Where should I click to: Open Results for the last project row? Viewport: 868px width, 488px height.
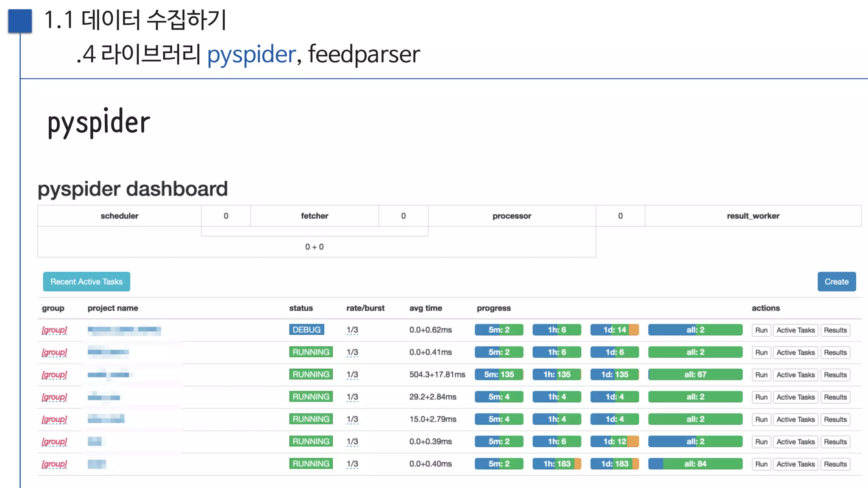[x=835, y=464]
